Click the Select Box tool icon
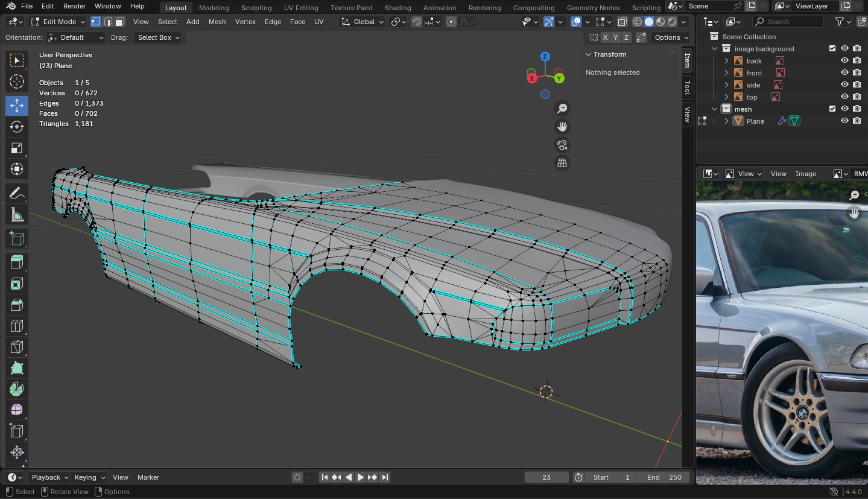This screenshot has height=499, width=868. click(x=17, y=60)
